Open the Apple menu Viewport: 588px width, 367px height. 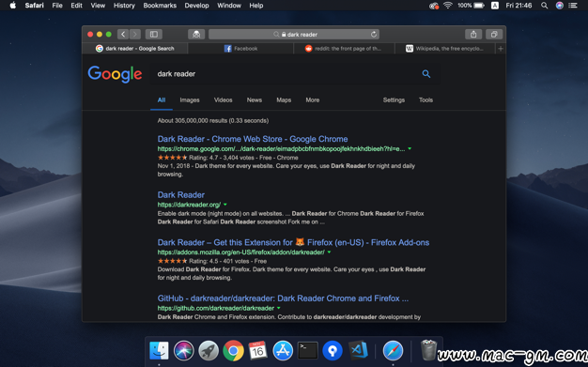point(13,6)
